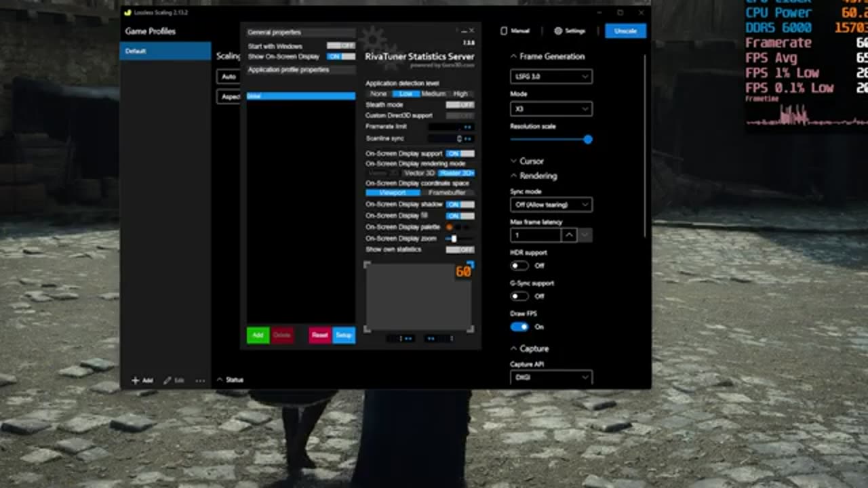Toggle On-Screen Display support
Screen dimensions: 868x488
[460, 154]
